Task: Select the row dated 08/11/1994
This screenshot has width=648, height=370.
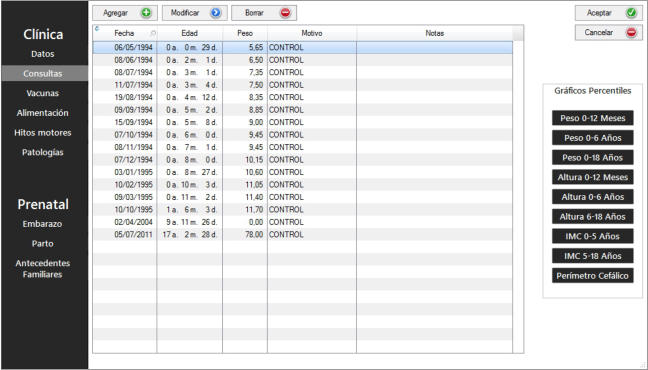Action: [303, 147]
